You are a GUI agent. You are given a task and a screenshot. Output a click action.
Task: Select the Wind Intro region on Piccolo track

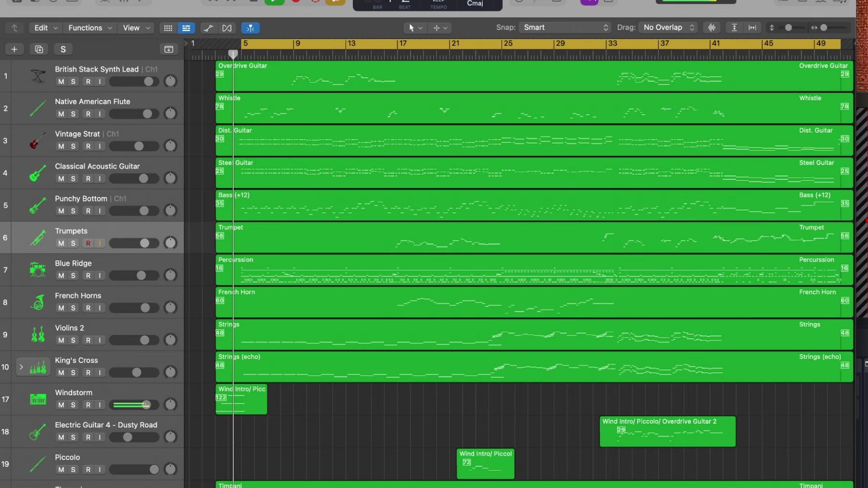(486, 464)
